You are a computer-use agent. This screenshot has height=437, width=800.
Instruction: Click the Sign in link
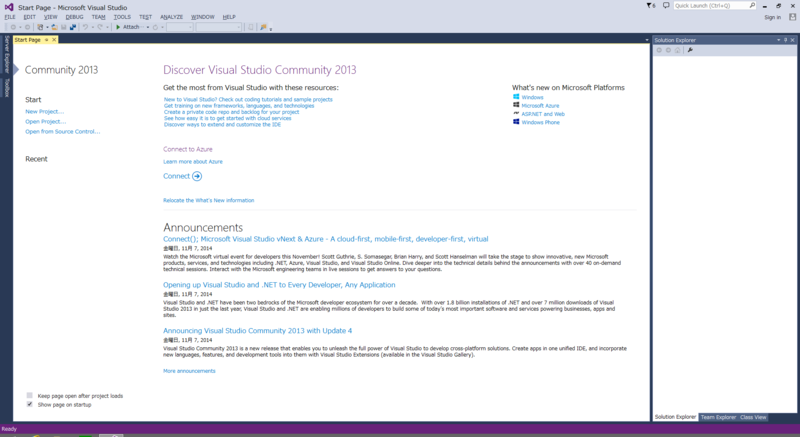(772, 17)
